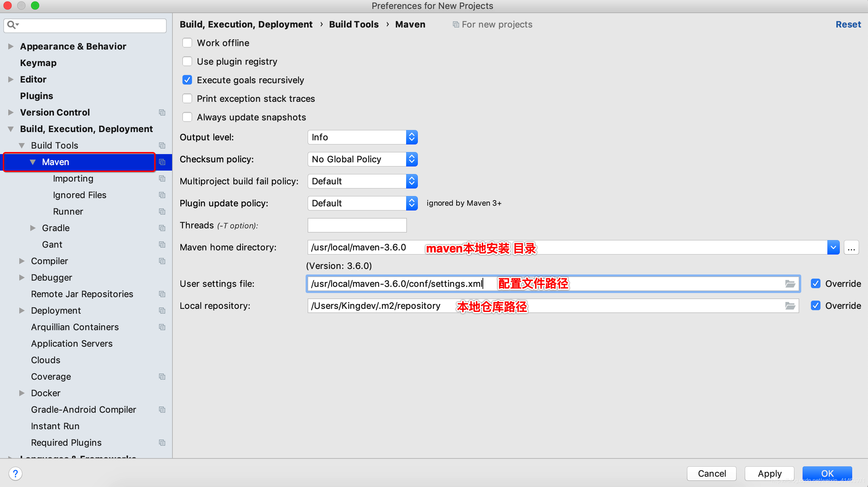
Task: Enable Work offline checkbox
Action: [x=187, y=43]
